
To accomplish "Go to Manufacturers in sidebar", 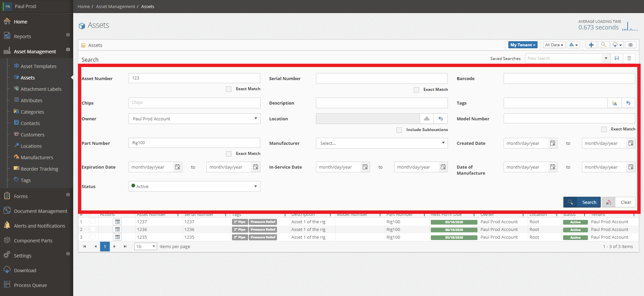I will (37, 158).
